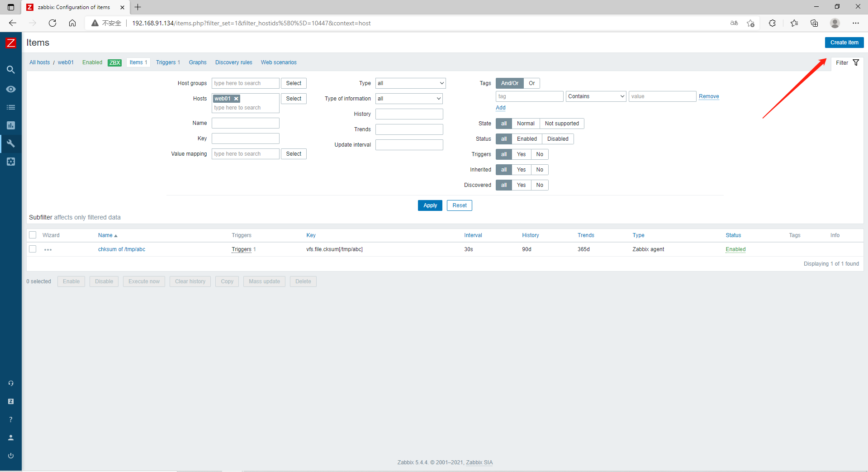
Task: Click the Create item button
Action: [x=844, y=43]
